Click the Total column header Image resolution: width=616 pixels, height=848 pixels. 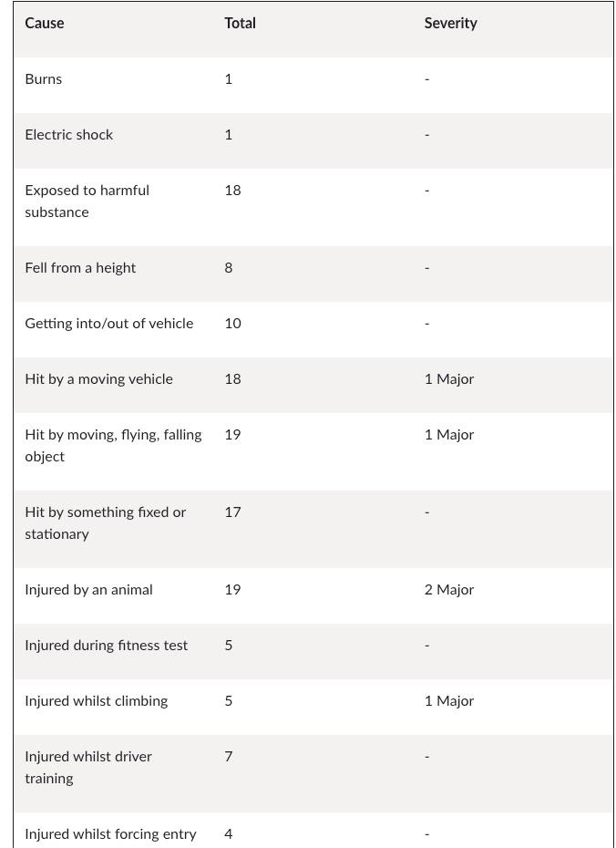pos(240,24)
